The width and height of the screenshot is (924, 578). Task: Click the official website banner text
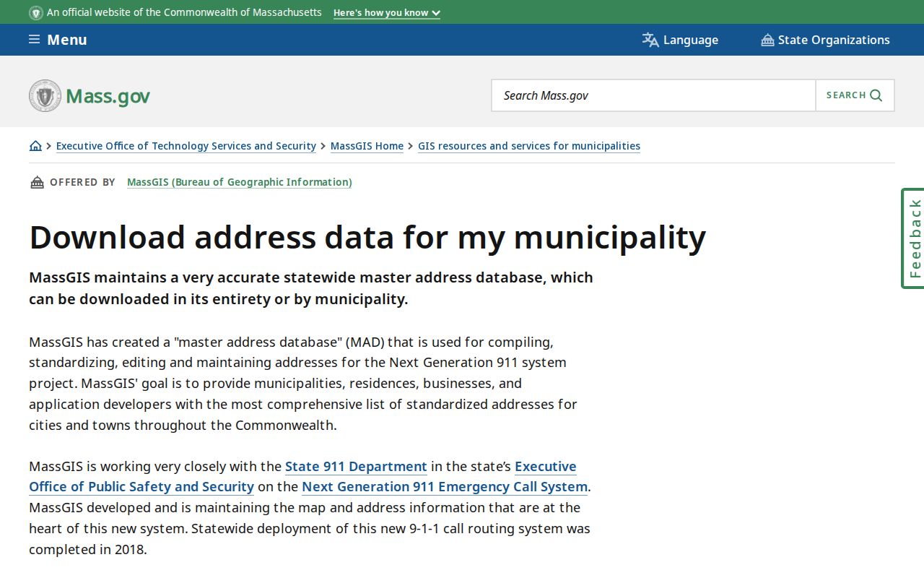[184, 13]
